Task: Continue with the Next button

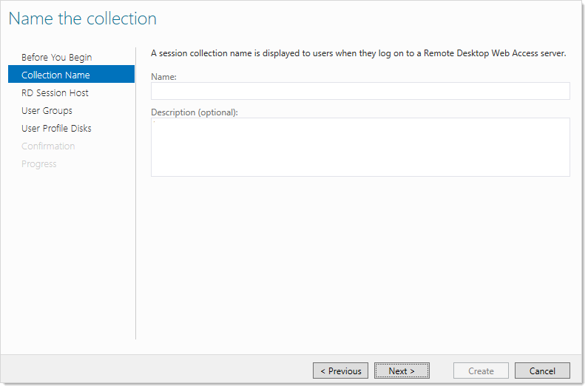Action: 402,371
